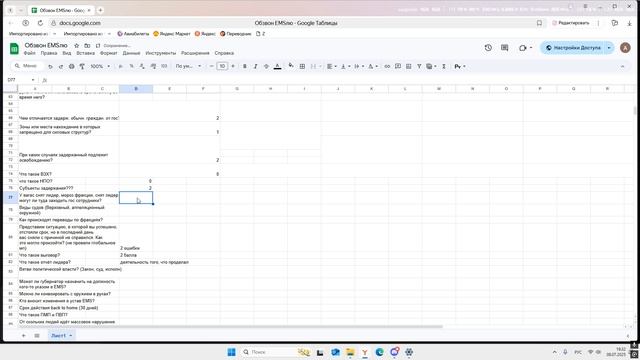Screen dimensions: 640x360
Task: Open the Windows Start menu
Action: [x=231, y=352]
